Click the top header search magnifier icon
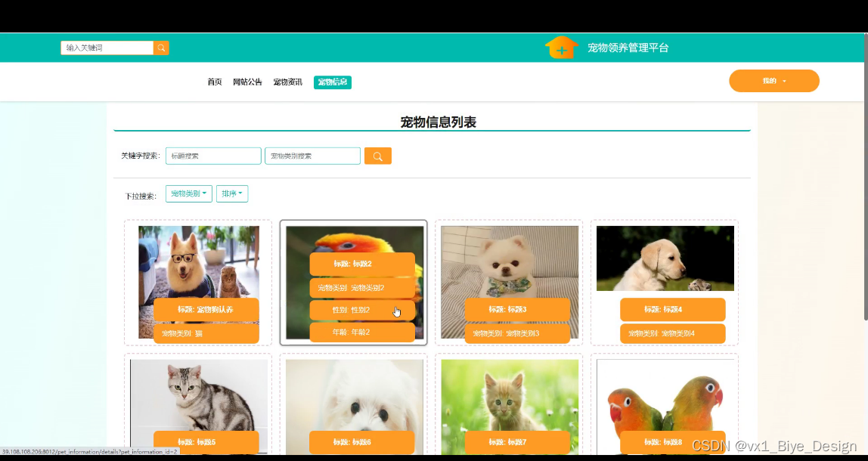Screen dimensions: 868x461 click(x=161, y=48)
